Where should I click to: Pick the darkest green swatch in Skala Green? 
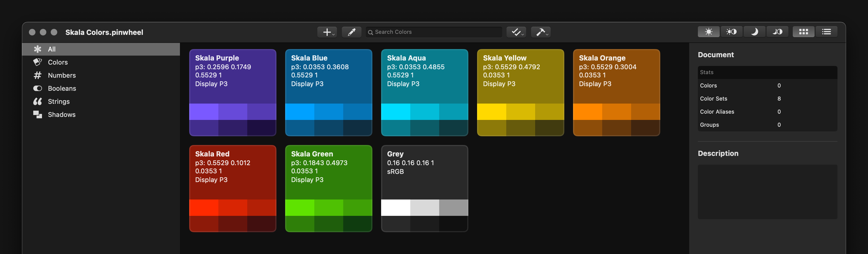[358, 224]
